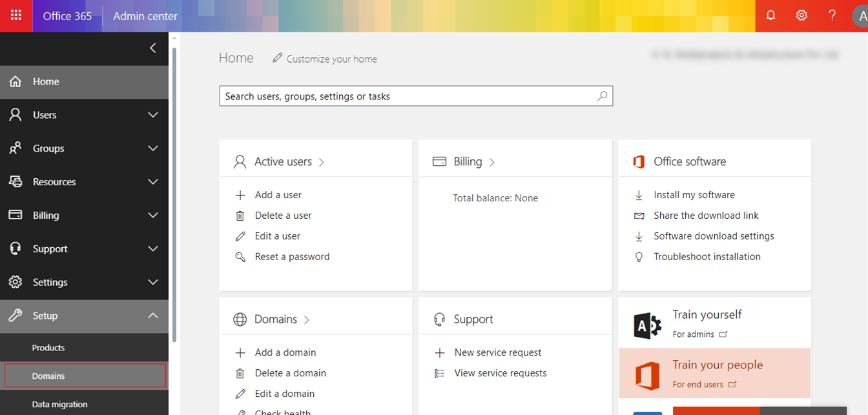Expand the Resources menu chevron
This screenshot has width=868, height=415.
153,182
